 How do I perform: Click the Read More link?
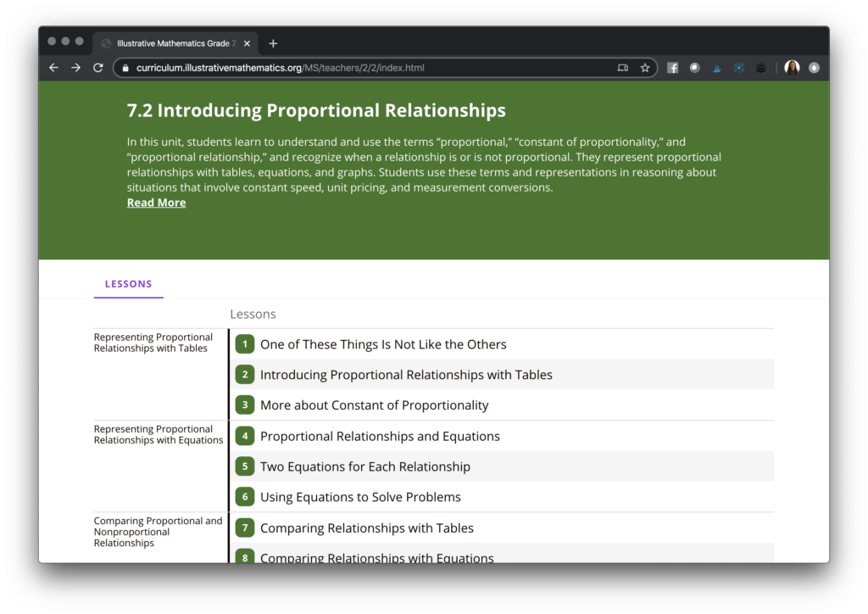(156, 203)
